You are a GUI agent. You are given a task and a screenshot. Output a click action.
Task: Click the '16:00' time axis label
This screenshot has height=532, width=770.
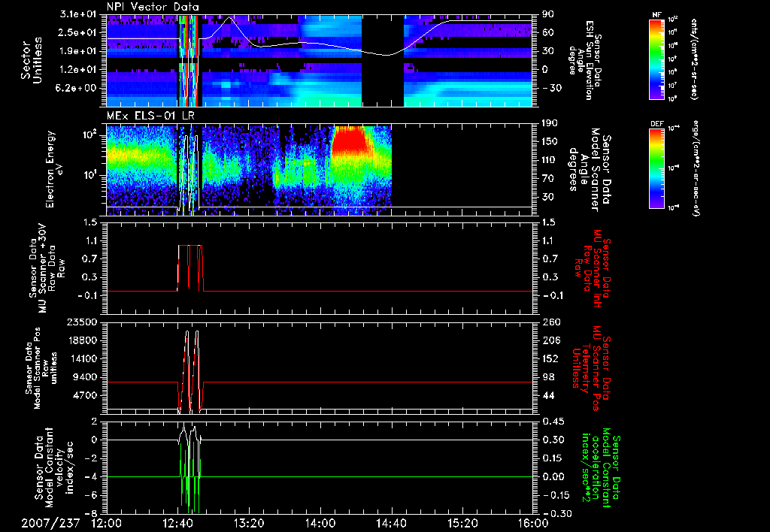pyautogui.click(x=533, y=523)
